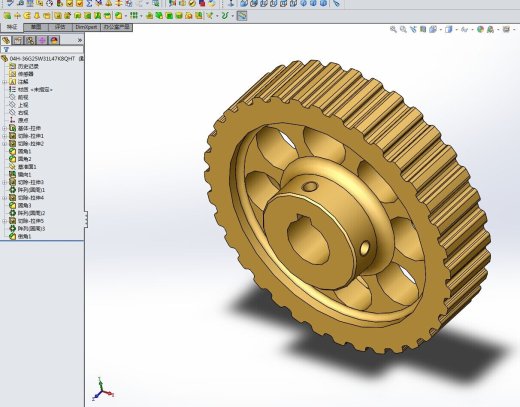Open the DimXpertManager tab icon
The image size is (520, 407).
pos(42,40)
